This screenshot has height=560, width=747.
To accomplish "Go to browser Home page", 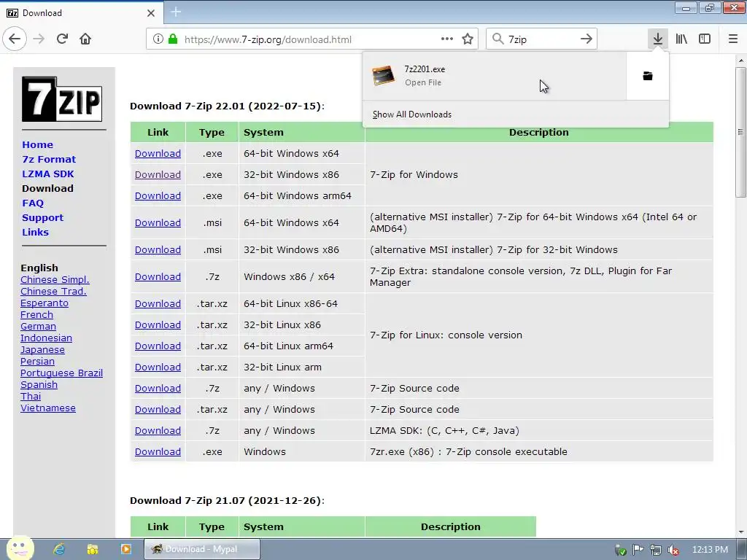I will pyautogui.click(x=85, y=39).
